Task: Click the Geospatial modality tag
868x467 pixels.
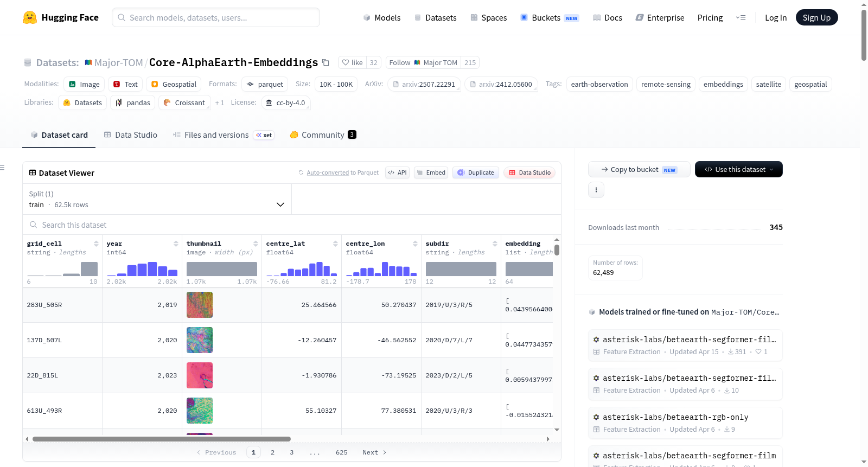Action: tap(174, 84)
